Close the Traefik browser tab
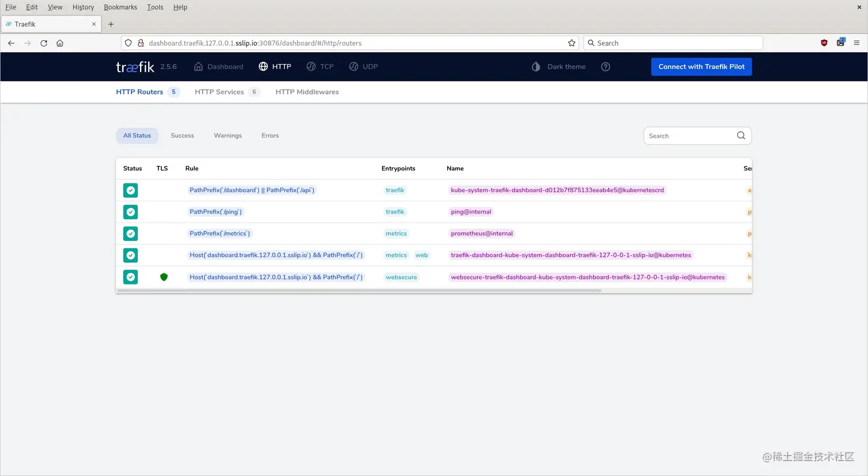Image resolution: width=868 pixels, height=476 pixels. coord(94,24)
